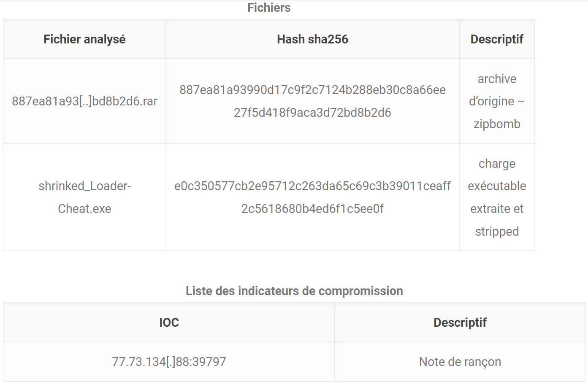Click the word stripped in second row
Viewport: 588px width, 382px height.
[497, 231]
